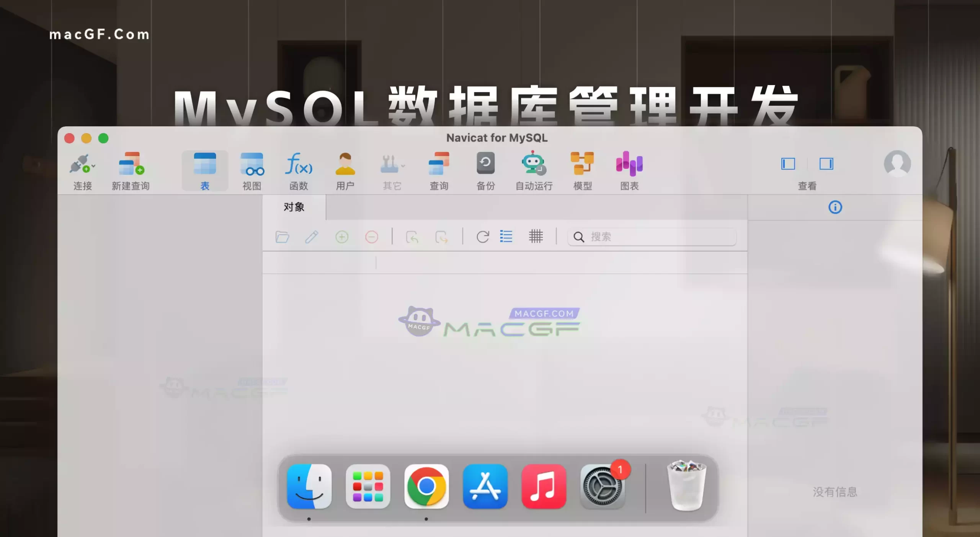Image resolution: width=980 pixels, height=537 pixels.
Task: Switch to grid view in object toolbar
Action: coord(536,237)
